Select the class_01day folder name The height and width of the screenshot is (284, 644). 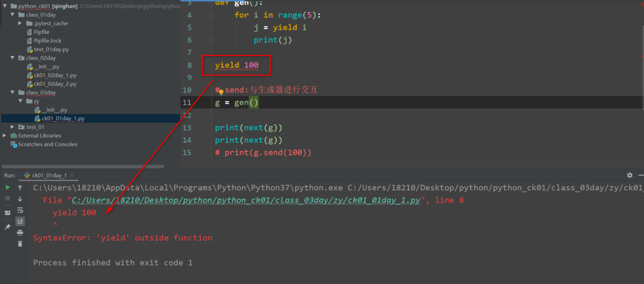point(41,15)
